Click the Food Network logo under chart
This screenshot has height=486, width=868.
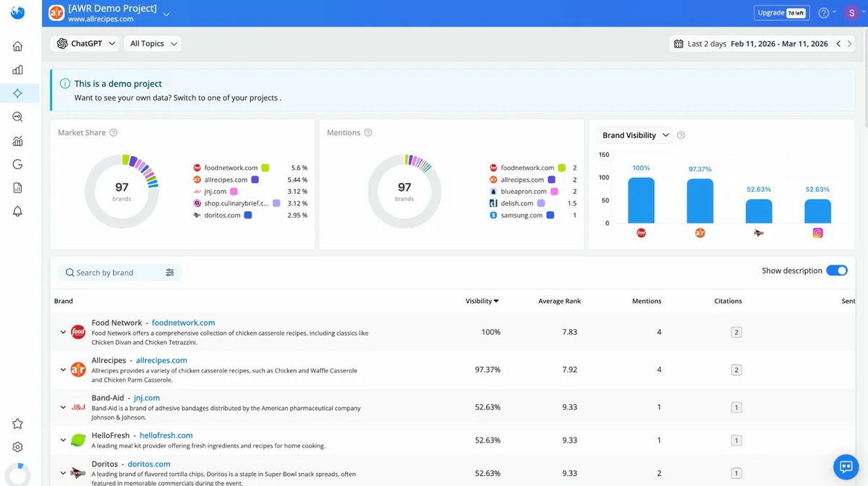point(641,233)
